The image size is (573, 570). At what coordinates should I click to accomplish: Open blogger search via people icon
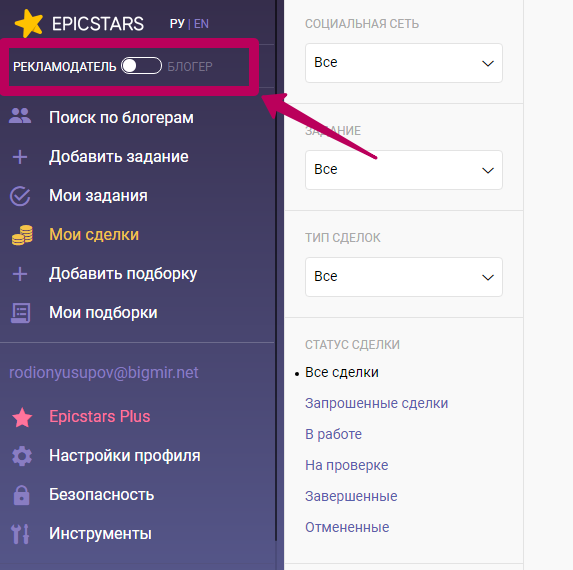pyautogui.click(x=20, y=116)
